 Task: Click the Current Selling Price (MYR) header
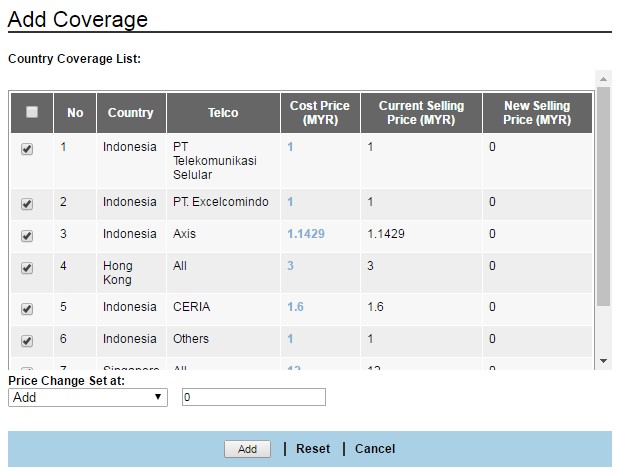click(421, 113)
